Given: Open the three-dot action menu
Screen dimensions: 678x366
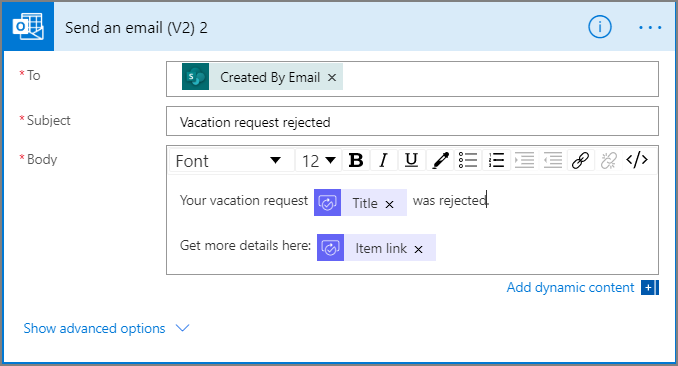Looking at the screenshot, I should tap(650, 28).
